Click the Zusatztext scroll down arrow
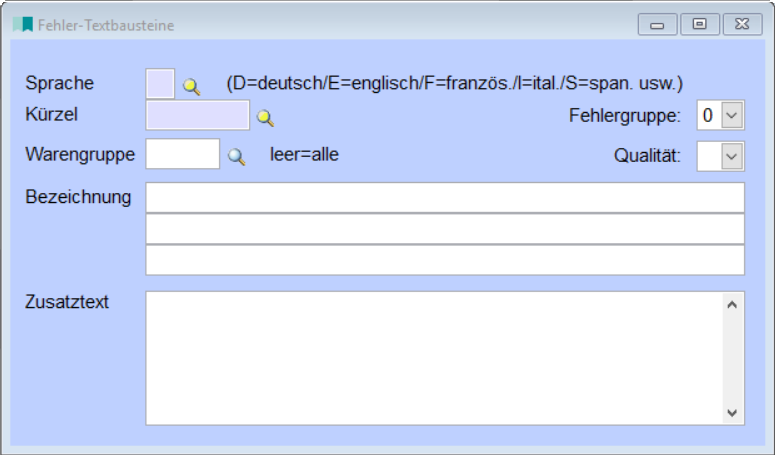This screenshot has height=455, width=775. (732, 413)
